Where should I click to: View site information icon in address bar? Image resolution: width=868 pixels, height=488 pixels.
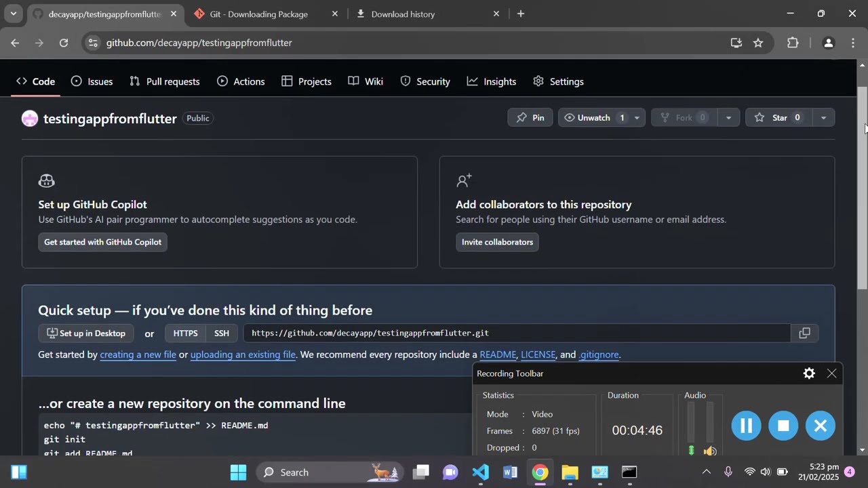click(x=94, y=43)
